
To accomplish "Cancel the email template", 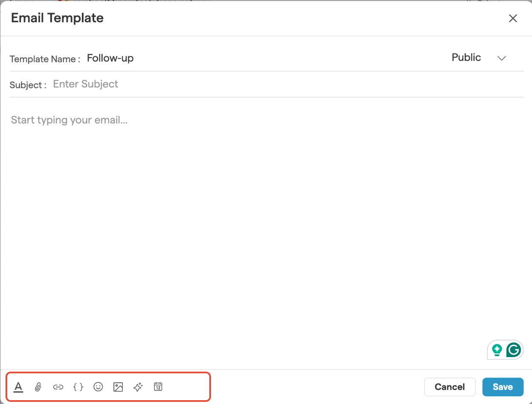I will 449,387.
